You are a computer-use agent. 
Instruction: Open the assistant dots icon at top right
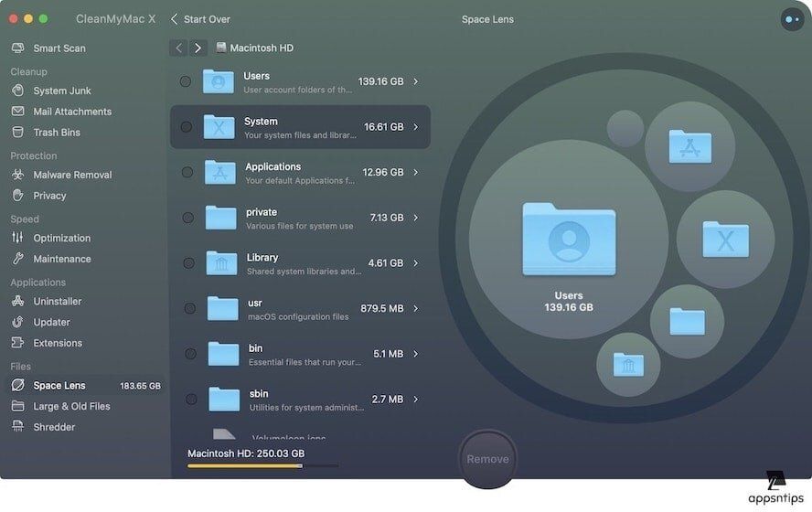click(x=792, y=20)
